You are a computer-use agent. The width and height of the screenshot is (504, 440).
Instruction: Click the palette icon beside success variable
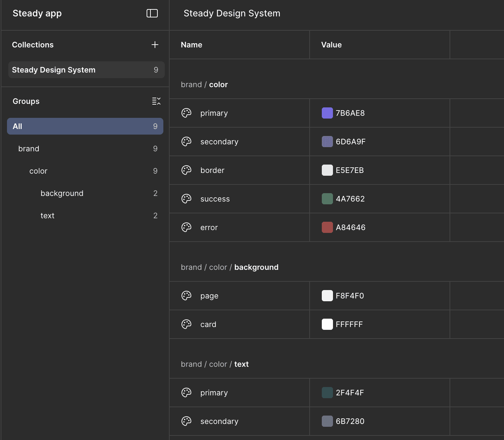pos(186,199)
